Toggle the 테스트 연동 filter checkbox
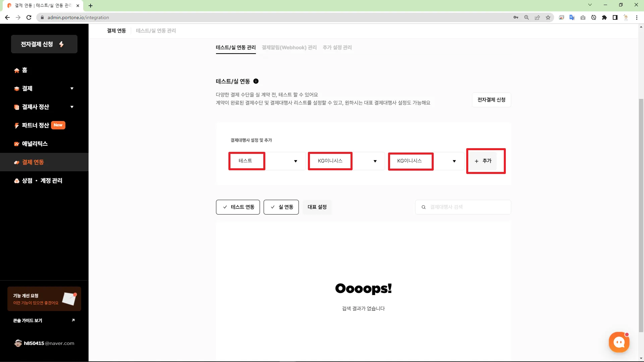Viewport: 644px width, 362px height. coord(238,207)
